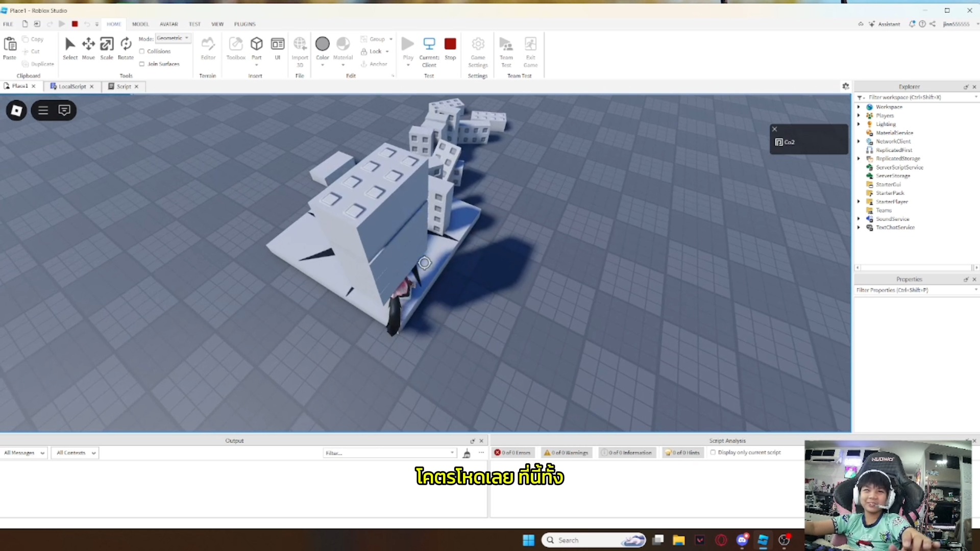The height and width of the screenshot is (551, 980).
Task: Start a Team Test
Action: (x=506, y=52)
